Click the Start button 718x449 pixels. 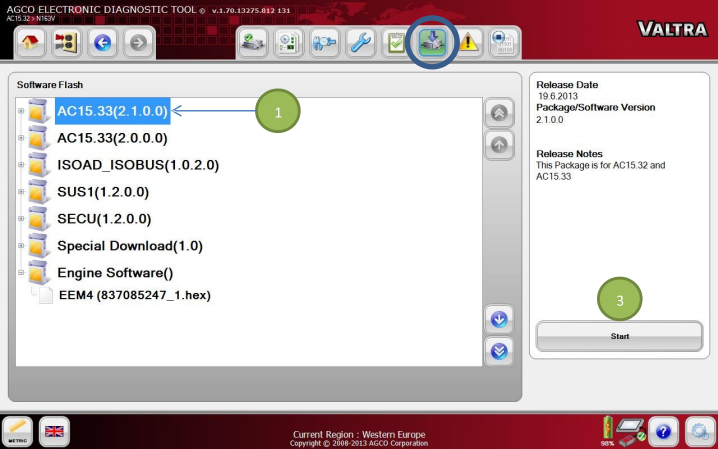point(619,336)
